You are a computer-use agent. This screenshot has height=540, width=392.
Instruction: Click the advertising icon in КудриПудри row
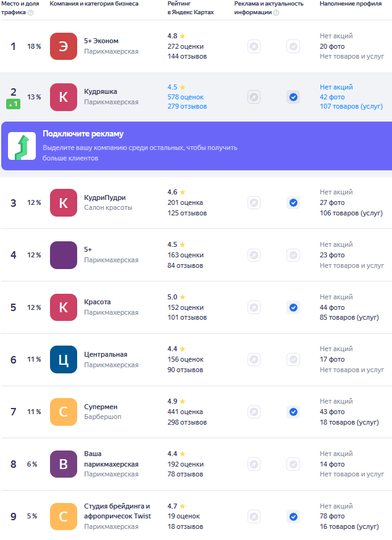tap(254, 202)
